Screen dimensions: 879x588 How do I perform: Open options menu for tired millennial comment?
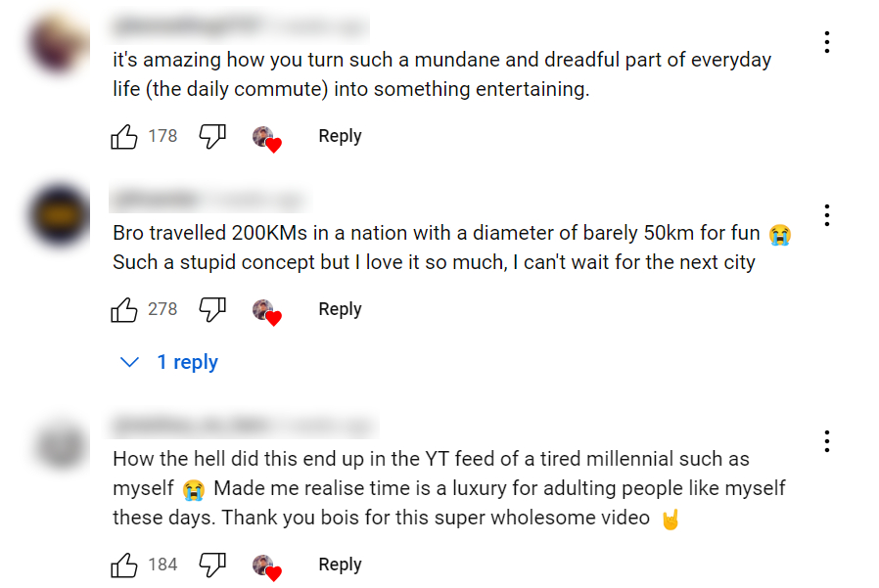827,441
